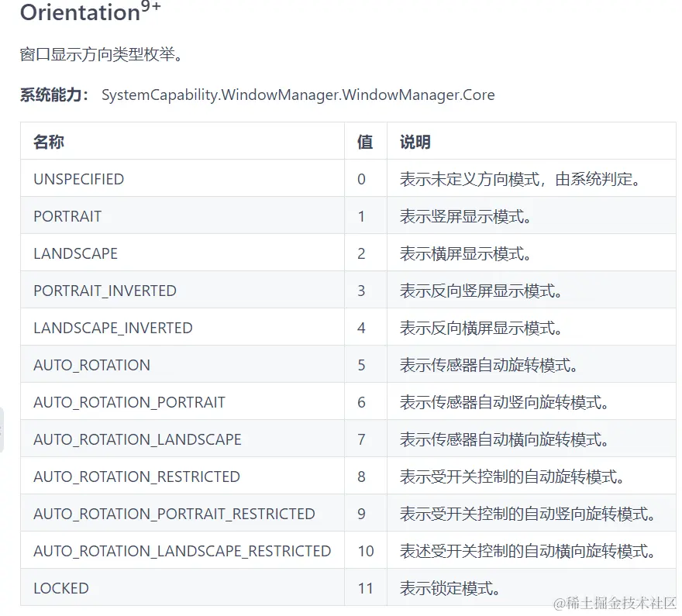Click value 5 in the AUTO_ROTATION row
Viewport: 682px width, 616px height.
tap(361, 365)
